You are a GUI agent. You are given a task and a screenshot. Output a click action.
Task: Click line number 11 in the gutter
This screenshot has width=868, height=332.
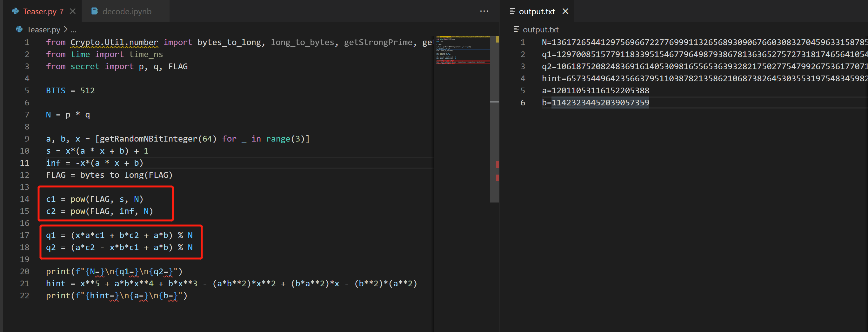point(24,163)
